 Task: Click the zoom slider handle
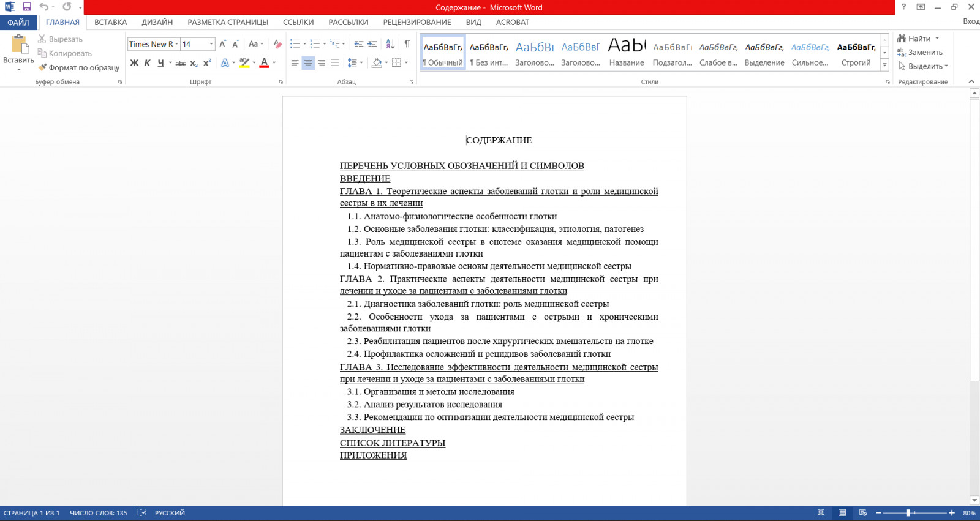click(908, 513)
